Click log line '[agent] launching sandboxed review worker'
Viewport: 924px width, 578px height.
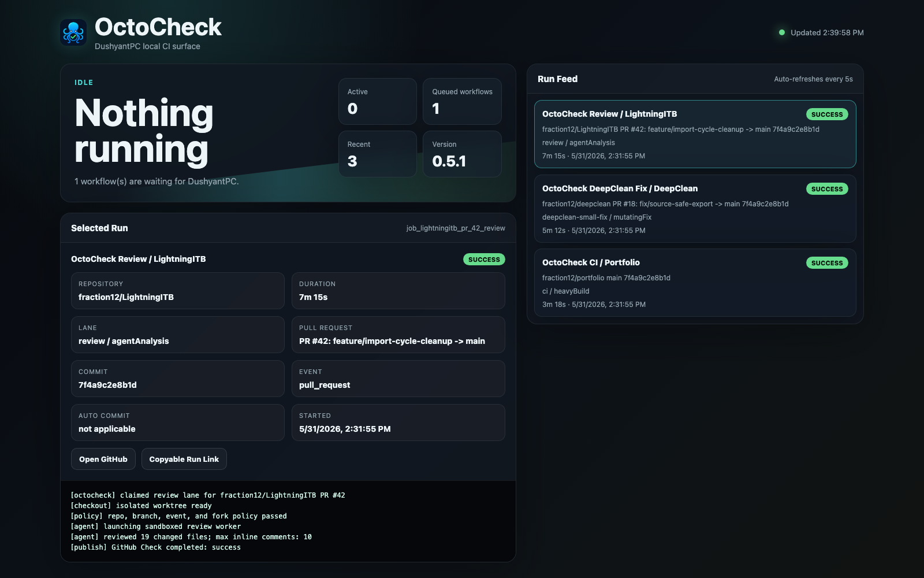(155, 527)
